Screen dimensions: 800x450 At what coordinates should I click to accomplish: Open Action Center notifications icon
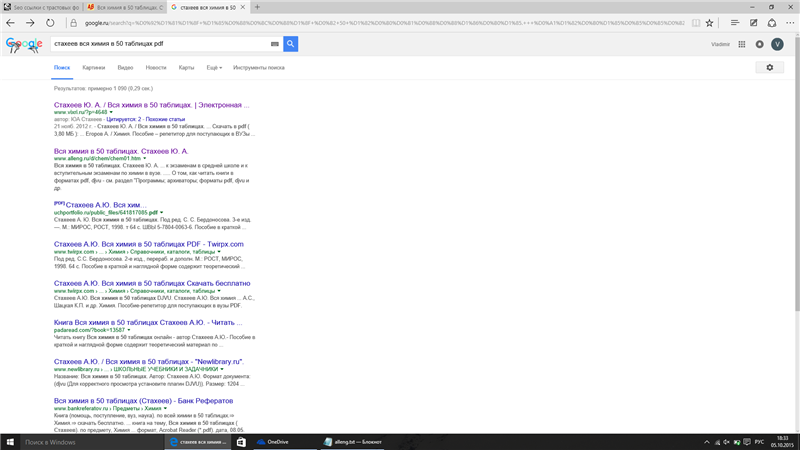tap(747, 442)
